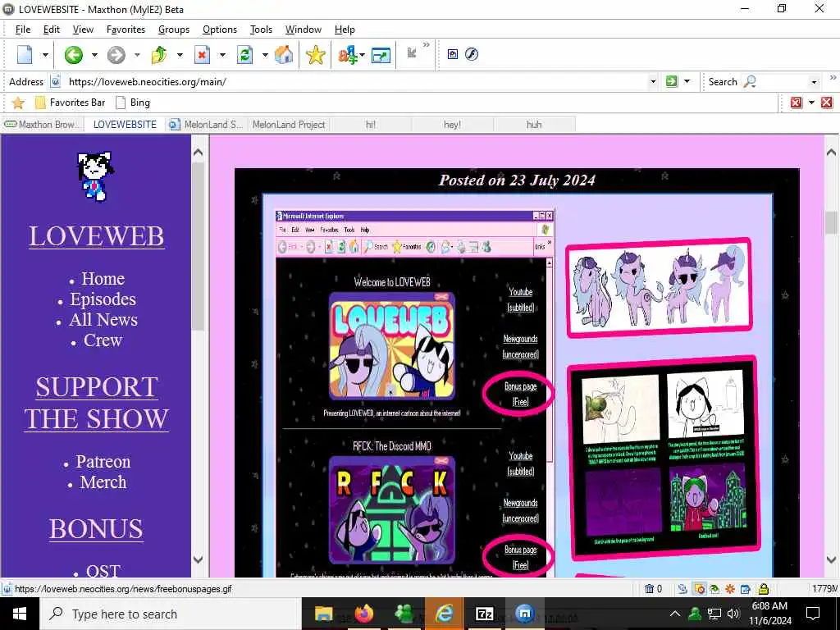Viewport: 840px width, 630px height.
Task: Toggle the popup blocker icon in status bar
Action: [699, 589]
